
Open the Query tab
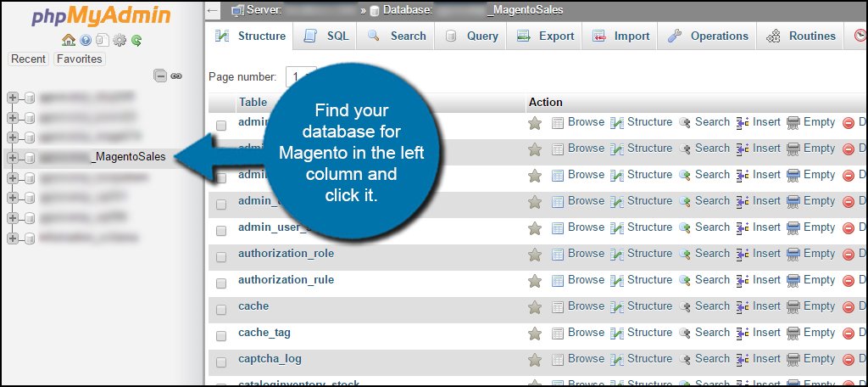[x=471, y=36]
